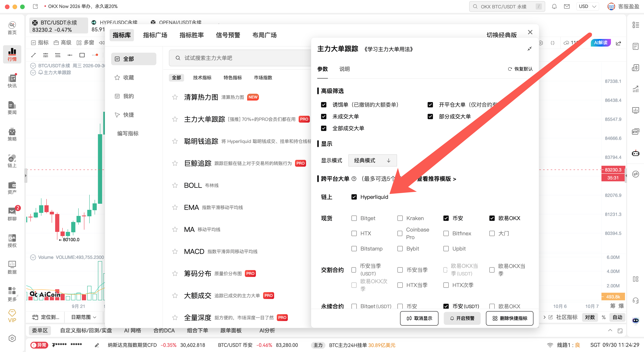Image resolution: width=644 pixels, height=352 pixels.
Task: Favorite the 聪明钱追踪 indicator star
Action: pos(175,141)
